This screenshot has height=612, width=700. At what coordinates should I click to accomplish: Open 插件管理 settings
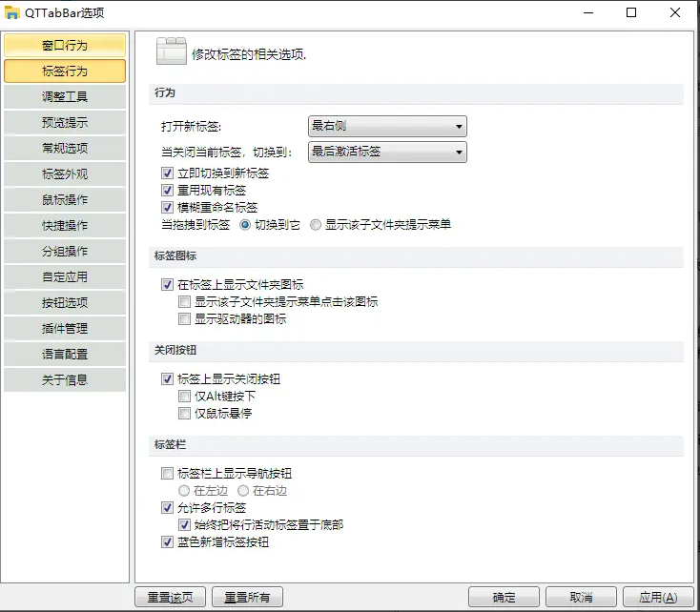point(65,328)
